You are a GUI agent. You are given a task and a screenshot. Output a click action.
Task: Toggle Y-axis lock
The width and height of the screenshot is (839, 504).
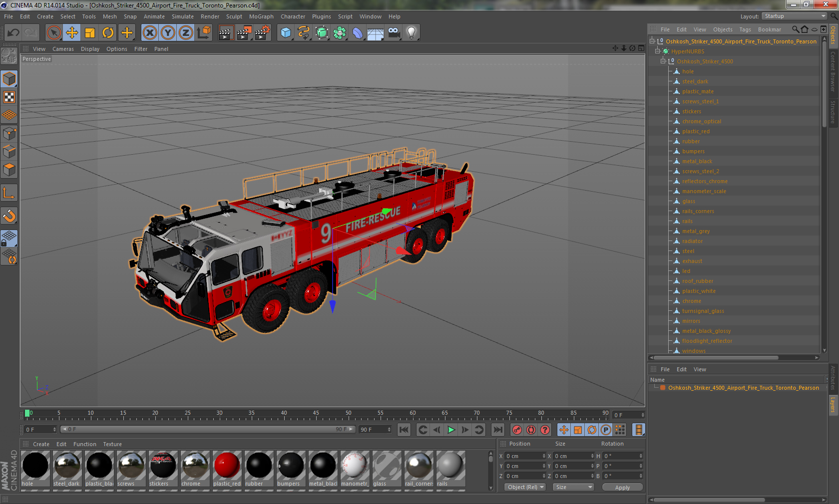coord(168,33)
